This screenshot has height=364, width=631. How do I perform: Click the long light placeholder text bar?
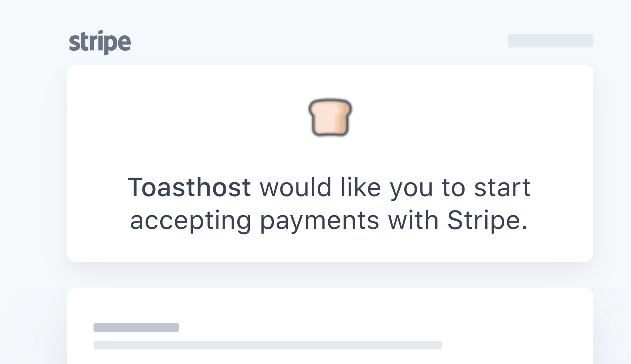(268, 345)
